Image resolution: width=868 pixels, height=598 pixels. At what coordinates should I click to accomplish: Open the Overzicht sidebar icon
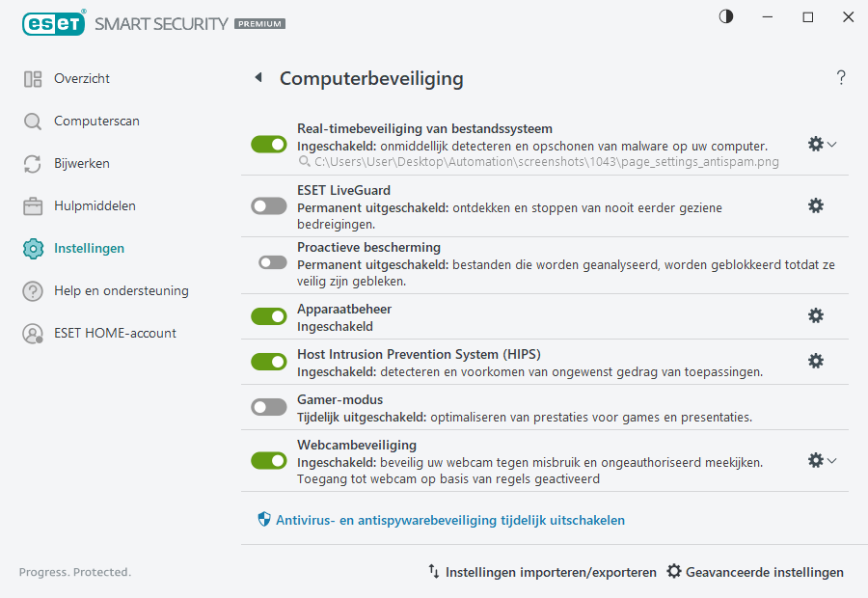[32, 78]
